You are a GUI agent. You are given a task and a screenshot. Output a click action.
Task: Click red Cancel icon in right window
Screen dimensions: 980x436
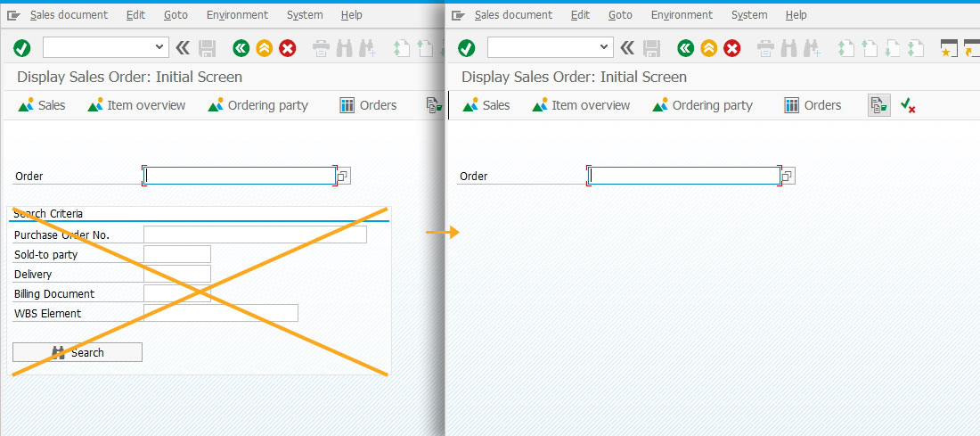731,48
